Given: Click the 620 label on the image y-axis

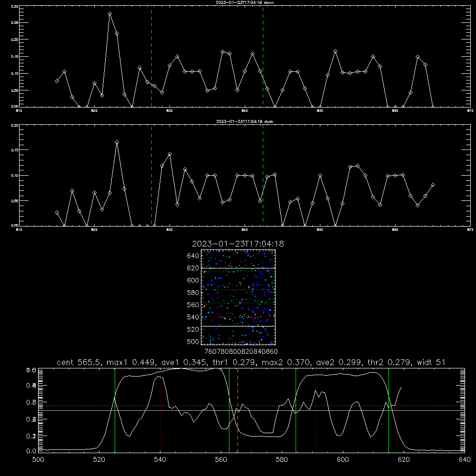Looking at the screenshot, I should [x=193, y=268].
